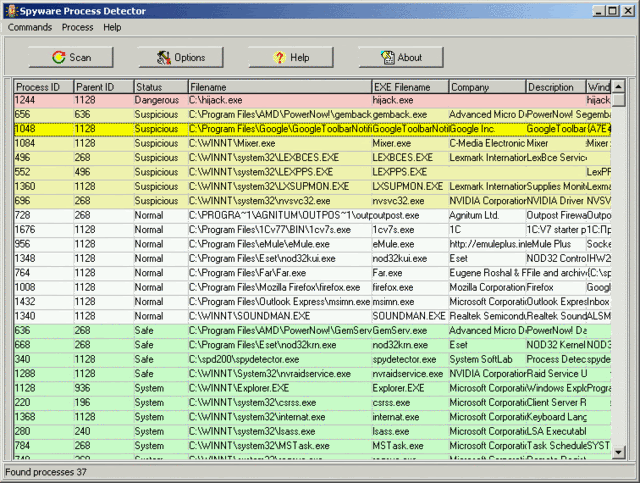
Task: Select csrss.exe system process
Action: click(x=312, y=403)
